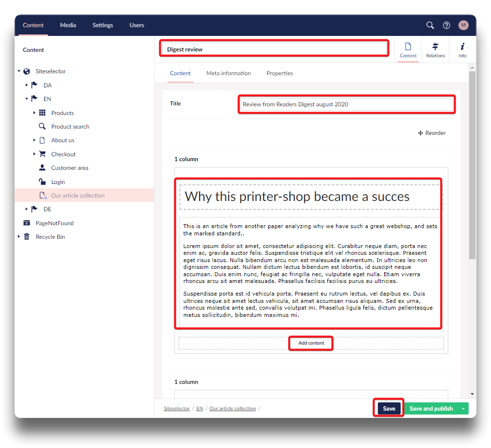The height and width of the screenshot is (448, 491).
Task: Follow the Our article collection breadcrumb link
Action: pyautogui.click(x=233, y=409)
